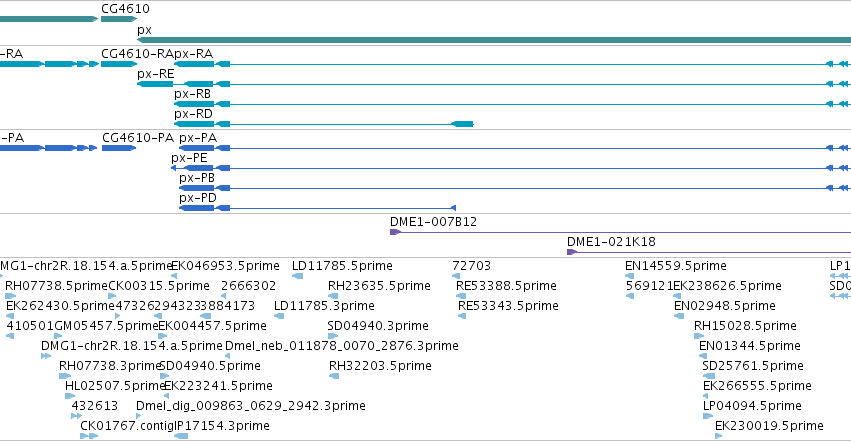Open Dmel_neb_011878_0070_2876.3prime label
The width and height of the screenshot is (851, 441).
coord(341,346)
